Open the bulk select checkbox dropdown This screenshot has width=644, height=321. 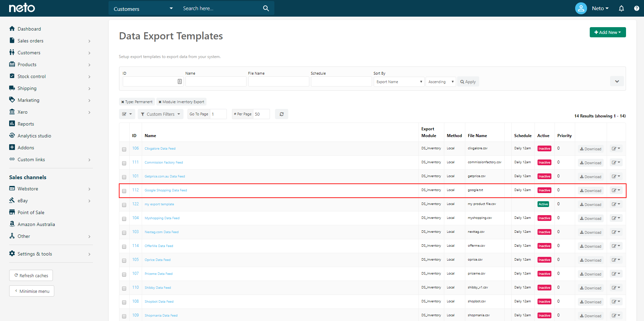point(127,114)
